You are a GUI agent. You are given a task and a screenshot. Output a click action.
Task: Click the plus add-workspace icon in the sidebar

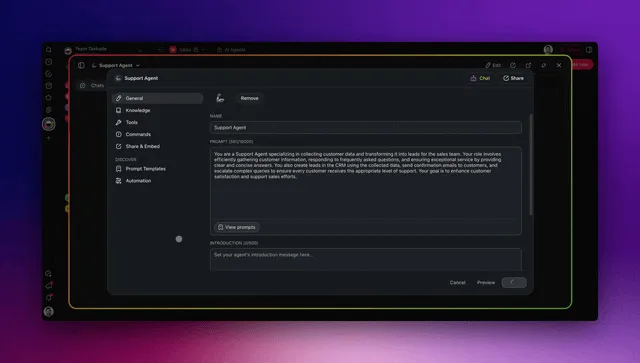[49, 138]
